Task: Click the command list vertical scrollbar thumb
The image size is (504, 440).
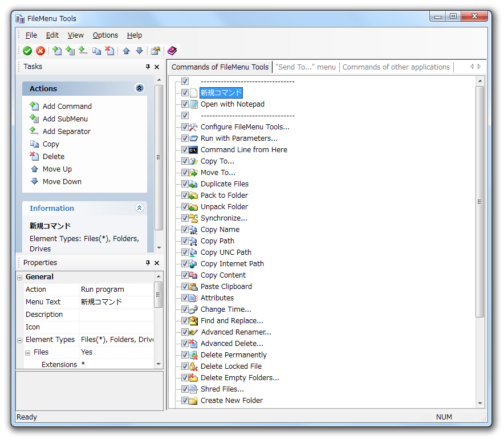Action: (479, 202)
